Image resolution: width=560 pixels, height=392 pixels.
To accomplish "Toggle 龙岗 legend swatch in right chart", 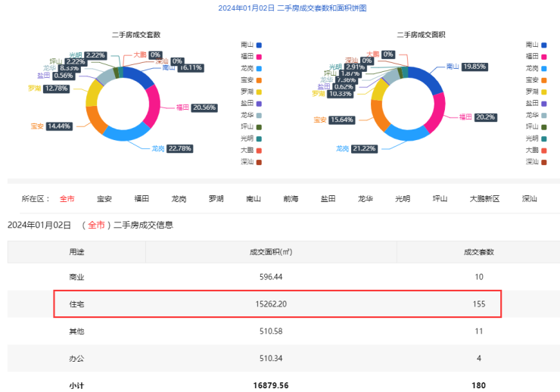I will coord(544,69).
